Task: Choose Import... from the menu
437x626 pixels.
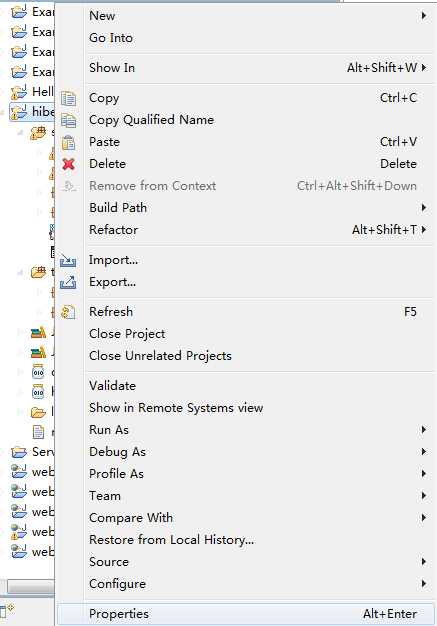Action: (x=245, y=260)
